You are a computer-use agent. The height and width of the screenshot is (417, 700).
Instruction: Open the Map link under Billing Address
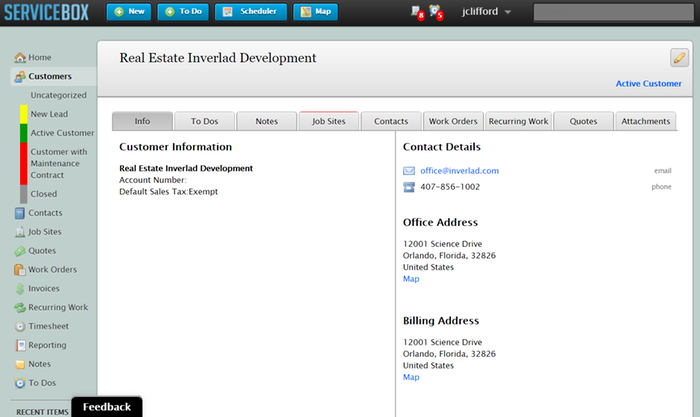point(411,377)
